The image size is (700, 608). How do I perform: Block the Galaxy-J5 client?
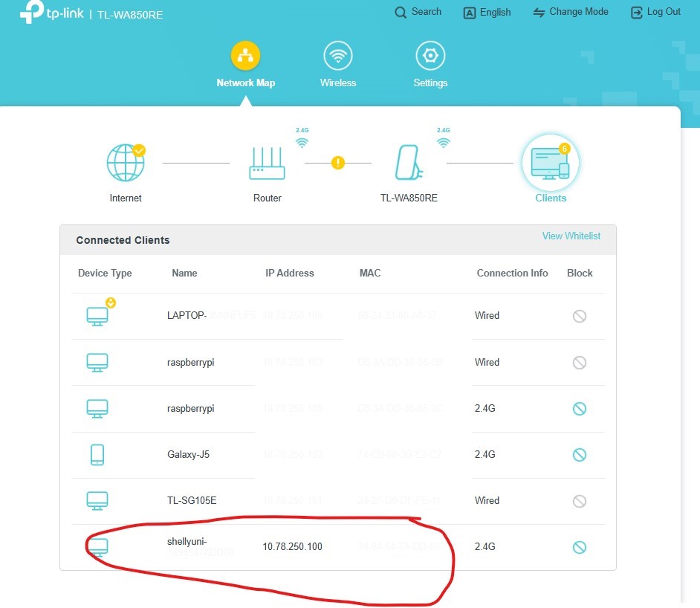pos(580,455)
